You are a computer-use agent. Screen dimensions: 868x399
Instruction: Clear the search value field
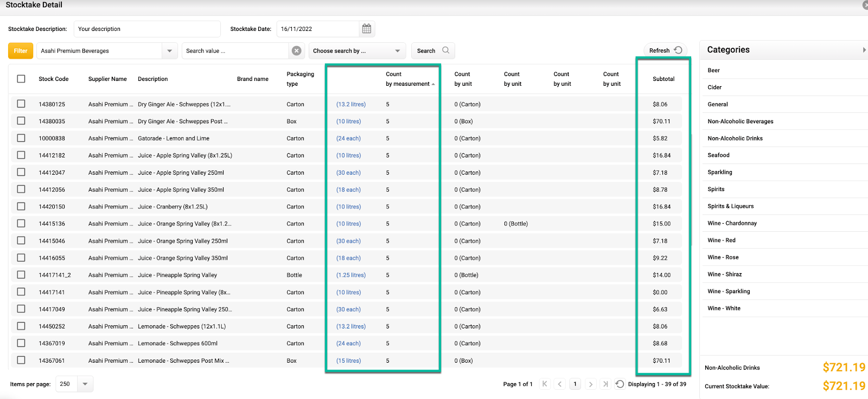click(297, 50)
